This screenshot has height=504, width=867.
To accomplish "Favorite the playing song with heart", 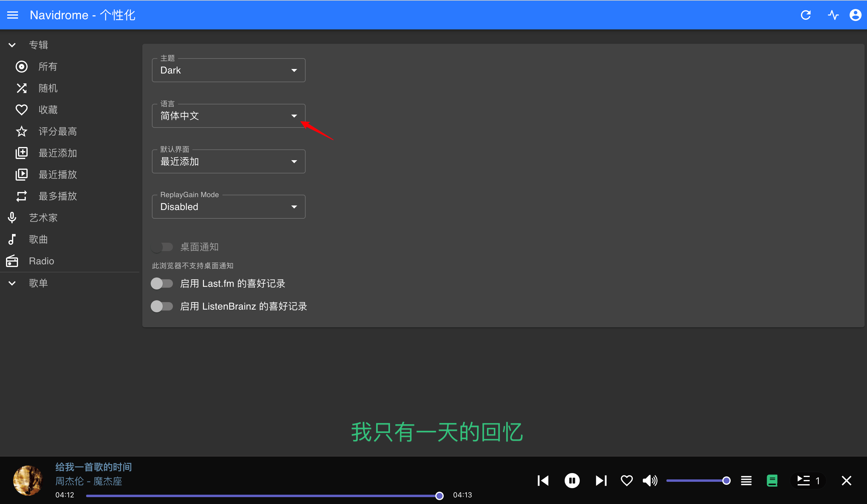I will [x=627, y=481].
